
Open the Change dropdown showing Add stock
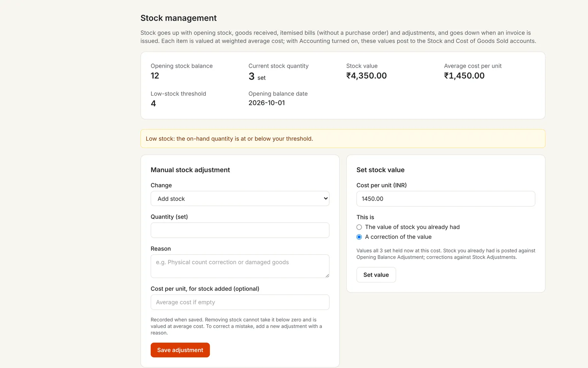[240, 198]
